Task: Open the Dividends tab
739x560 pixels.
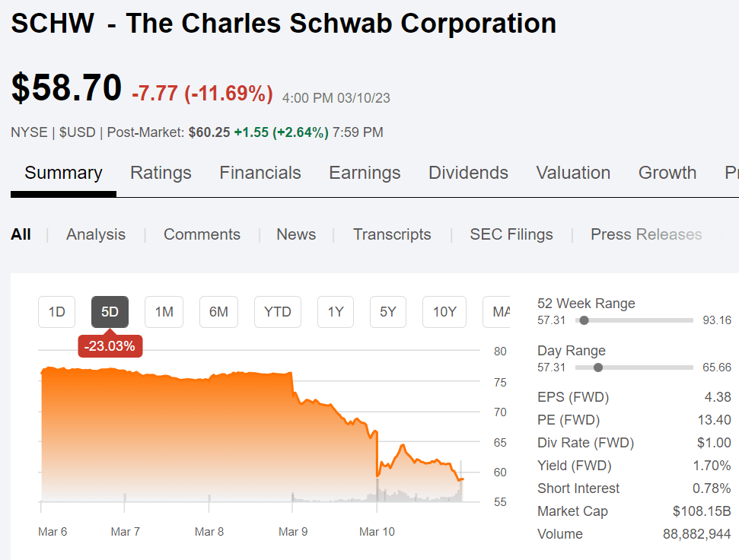Action: [468, 173]
